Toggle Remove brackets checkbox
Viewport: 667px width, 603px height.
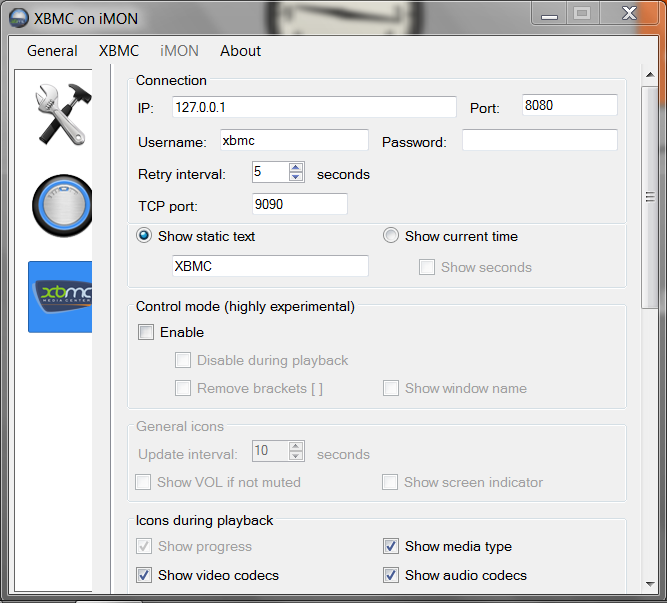tap(183, 388)
